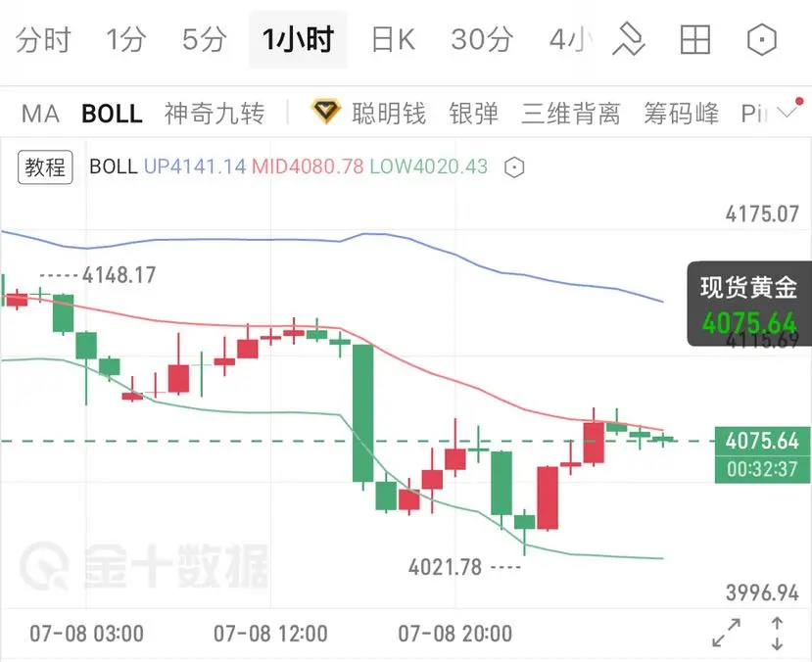
Task: Choose the 30分 timeframe tab
Action: click(x=482, y=39)
